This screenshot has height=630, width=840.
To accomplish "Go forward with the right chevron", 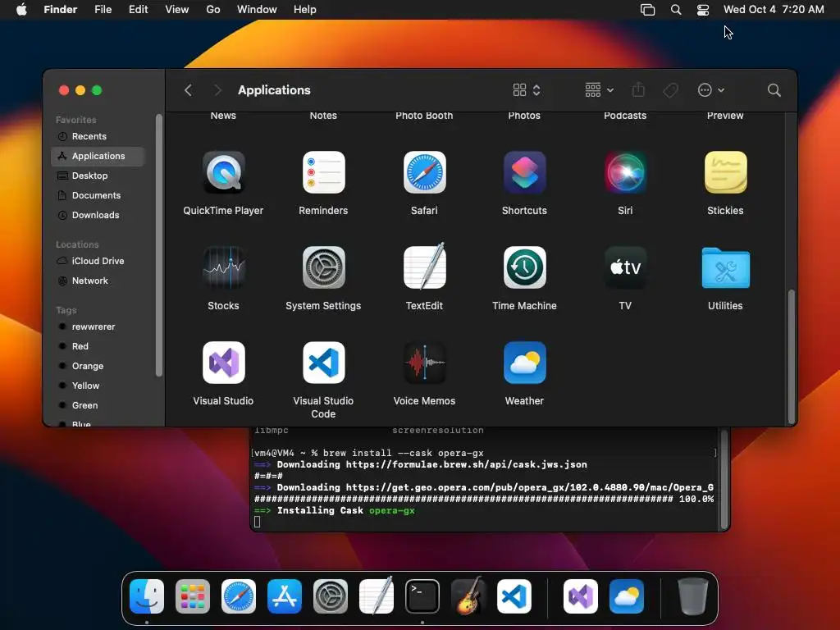I will [x=217, y=90].
